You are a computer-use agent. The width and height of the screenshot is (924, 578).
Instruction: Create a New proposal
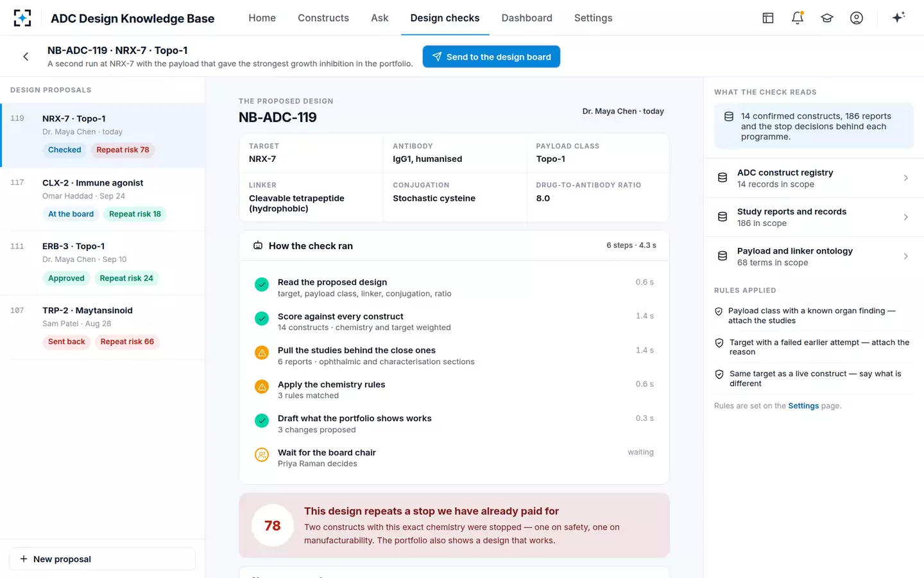103,559
